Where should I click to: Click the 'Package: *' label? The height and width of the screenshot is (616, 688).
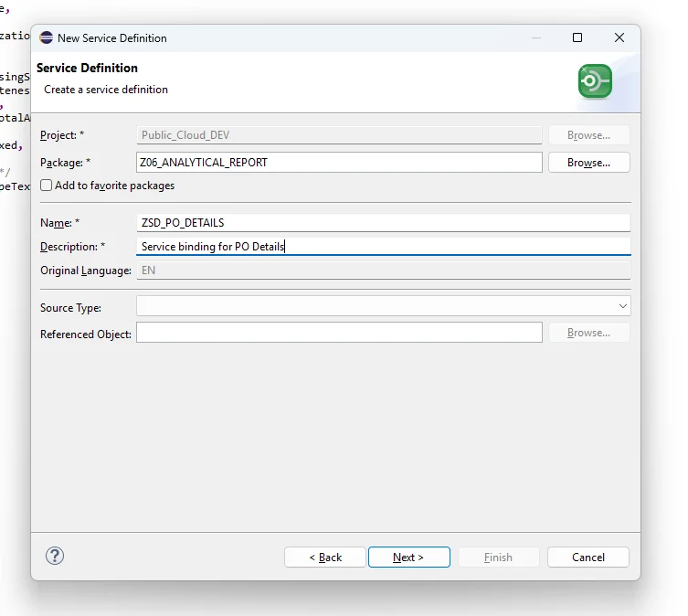[65, 163]
